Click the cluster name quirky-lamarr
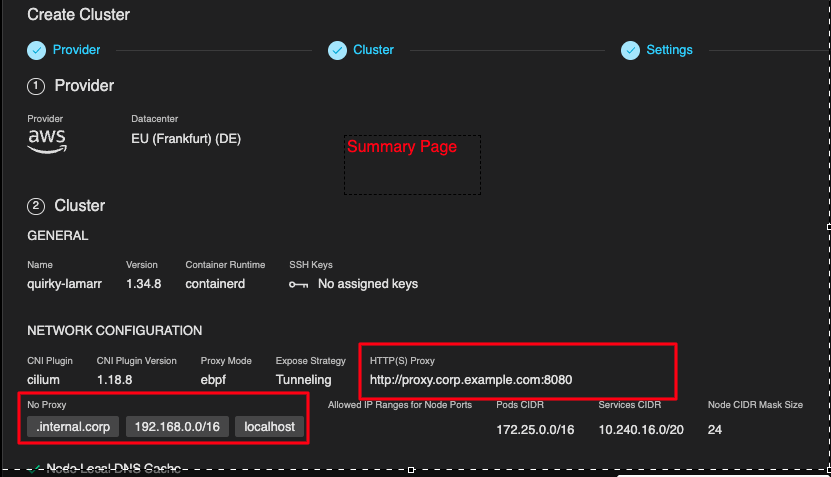Screen dimensions: 831x477 (x=65, y=284)
